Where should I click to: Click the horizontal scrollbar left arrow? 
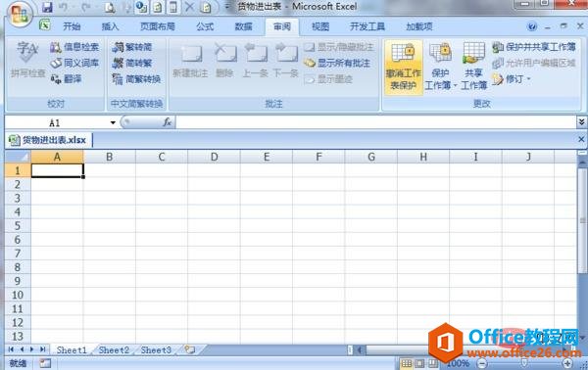click(x=360, y=349)
